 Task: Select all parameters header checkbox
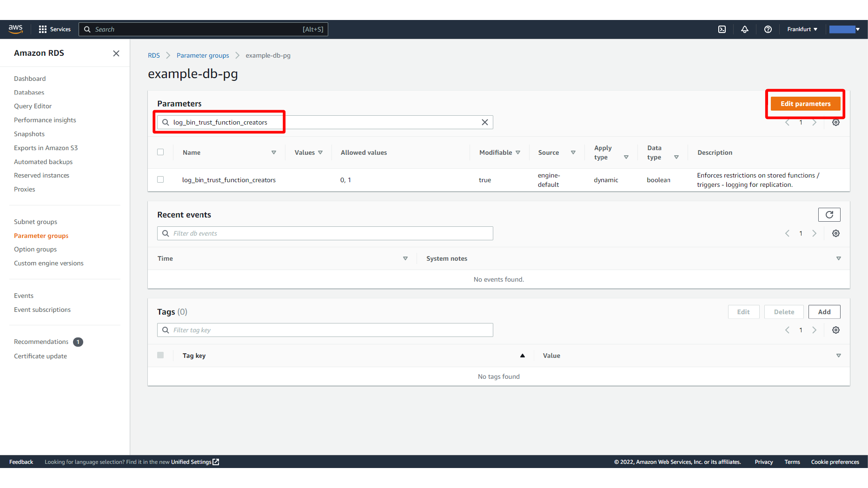click(x=160, y=152)
